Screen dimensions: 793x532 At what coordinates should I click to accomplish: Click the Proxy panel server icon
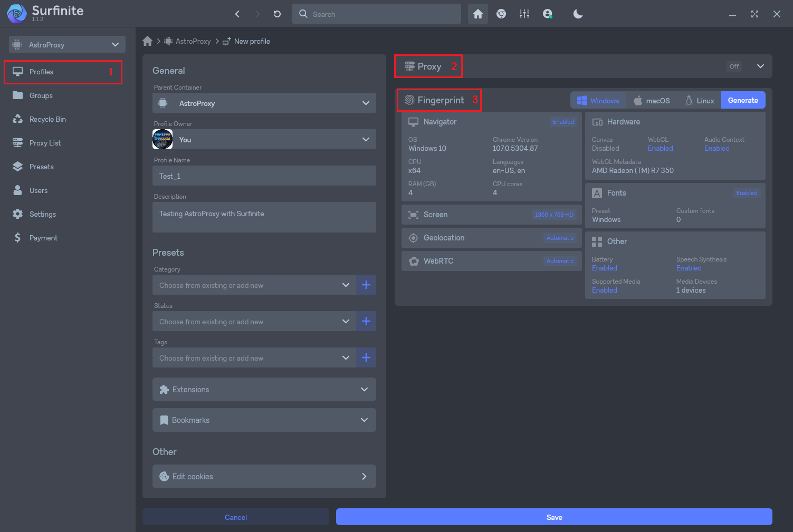pyautogui.click(x=409, y=66)
